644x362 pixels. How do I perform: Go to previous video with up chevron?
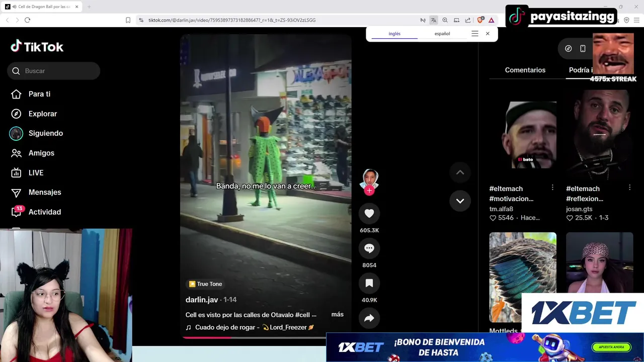[x=460, y=172]
